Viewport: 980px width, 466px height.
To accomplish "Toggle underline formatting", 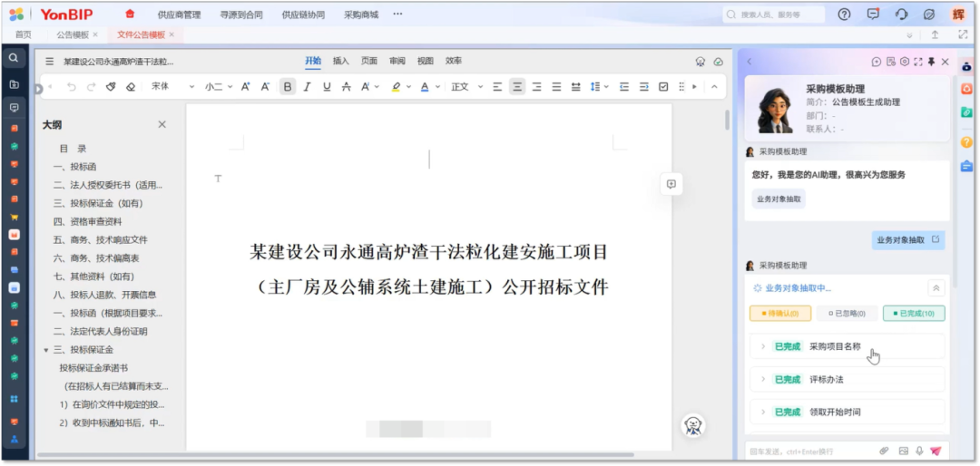I will pyautogui.click(x=327, y=87).
